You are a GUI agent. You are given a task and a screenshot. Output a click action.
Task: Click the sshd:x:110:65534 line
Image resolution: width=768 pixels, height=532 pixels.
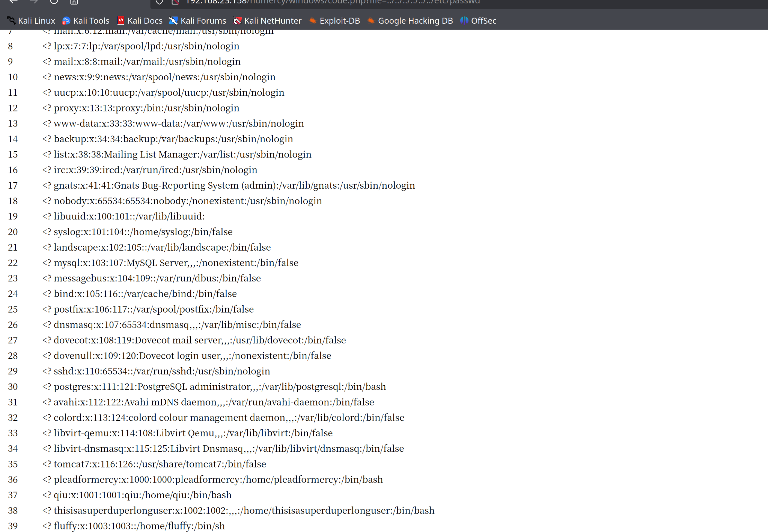point(156,371)
